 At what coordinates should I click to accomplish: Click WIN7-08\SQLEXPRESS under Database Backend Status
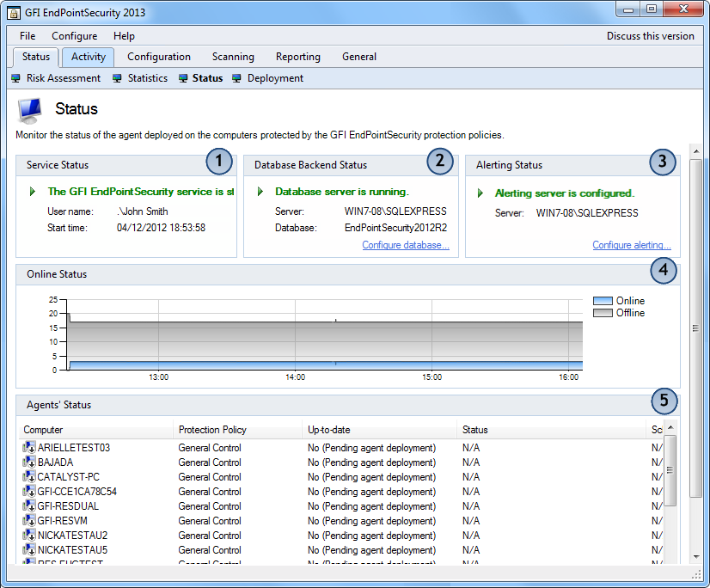coord(395,211)
